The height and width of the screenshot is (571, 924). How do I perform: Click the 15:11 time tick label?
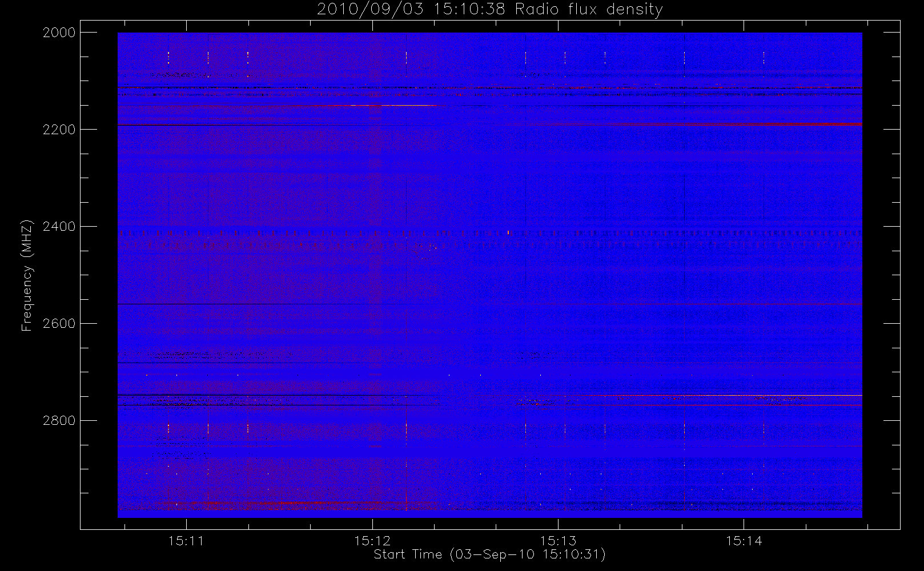[x=186, y=541]
